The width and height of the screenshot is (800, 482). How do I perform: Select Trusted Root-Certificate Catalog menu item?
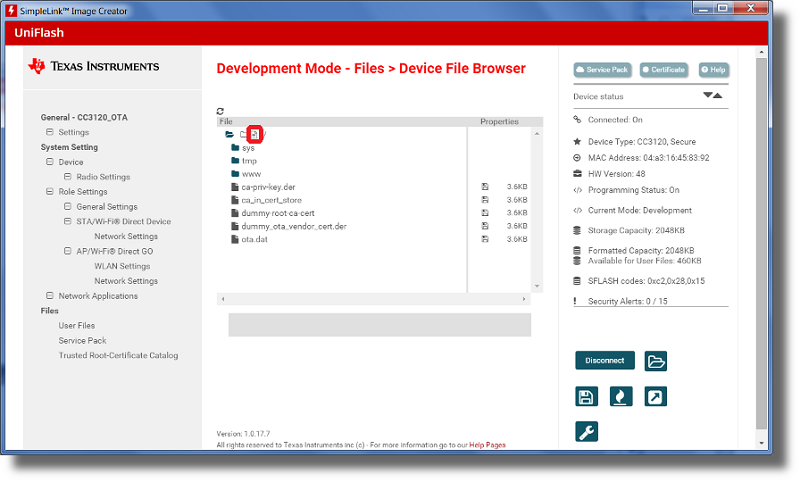[118, 355]
